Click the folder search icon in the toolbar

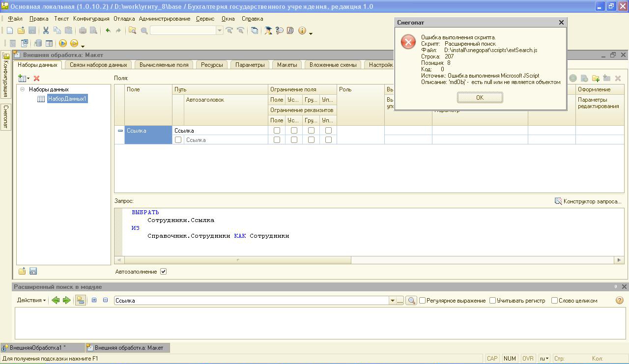click(132, 30)
